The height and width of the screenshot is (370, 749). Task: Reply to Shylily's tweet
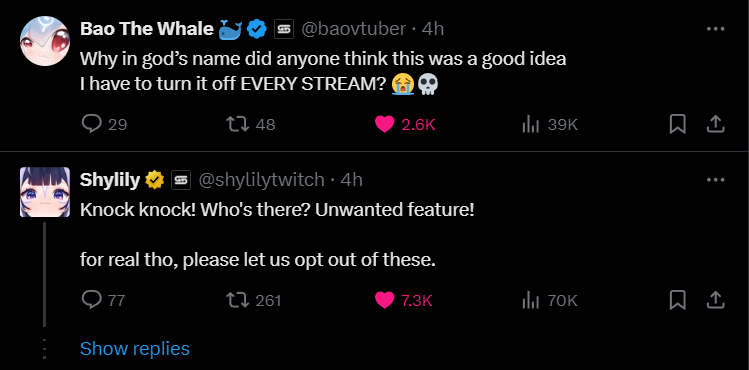103,300
